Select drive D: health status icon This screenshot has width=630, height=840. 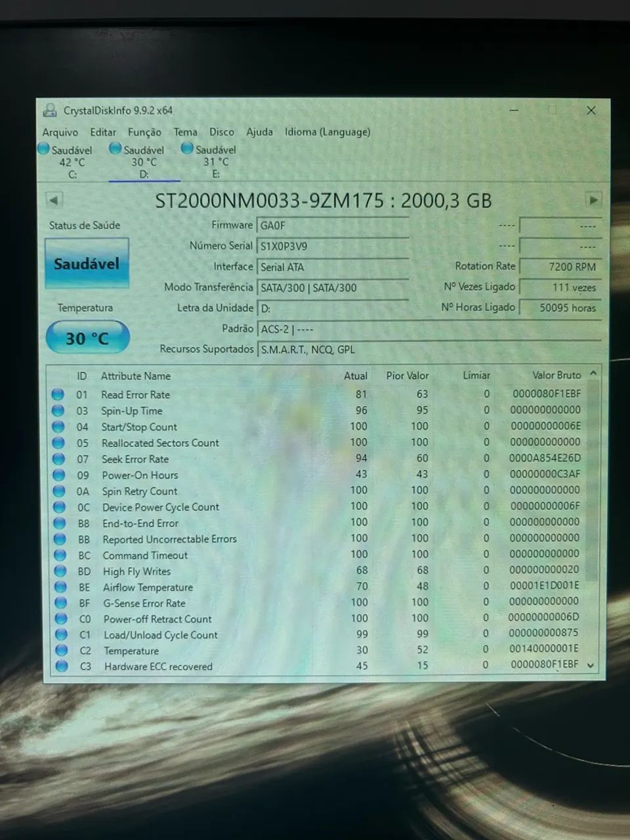click(115, 148)
